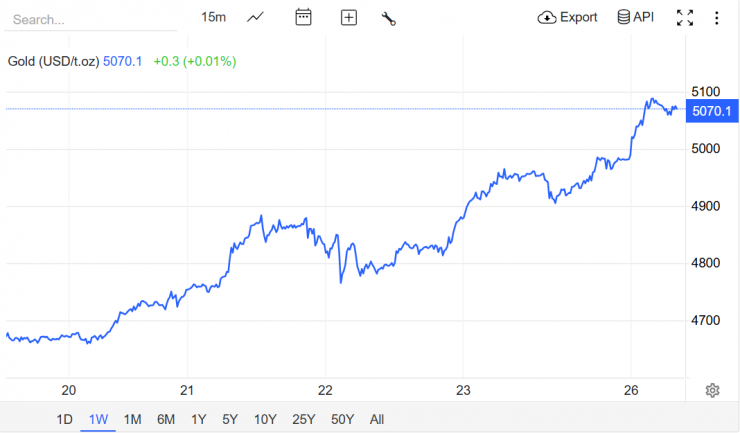Click the 5100 y-axis label
Screen dimensions: 740x433
click(706, 92)
